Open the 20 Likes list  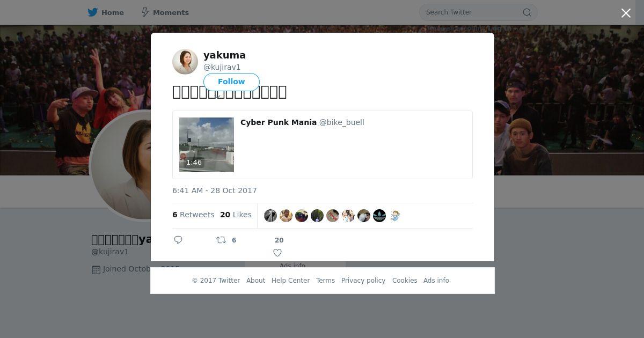236,215
